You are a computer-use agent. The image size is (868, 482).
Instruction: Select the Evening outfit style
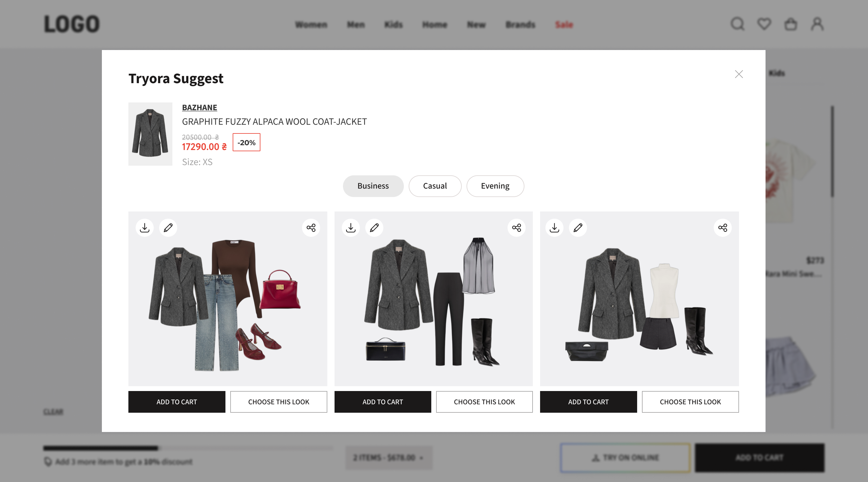[x=495, y=186]
